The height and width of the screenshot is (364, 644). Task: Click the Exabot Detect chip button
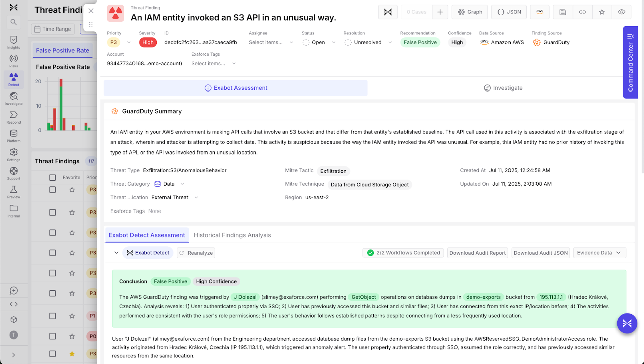click(148, 253)
